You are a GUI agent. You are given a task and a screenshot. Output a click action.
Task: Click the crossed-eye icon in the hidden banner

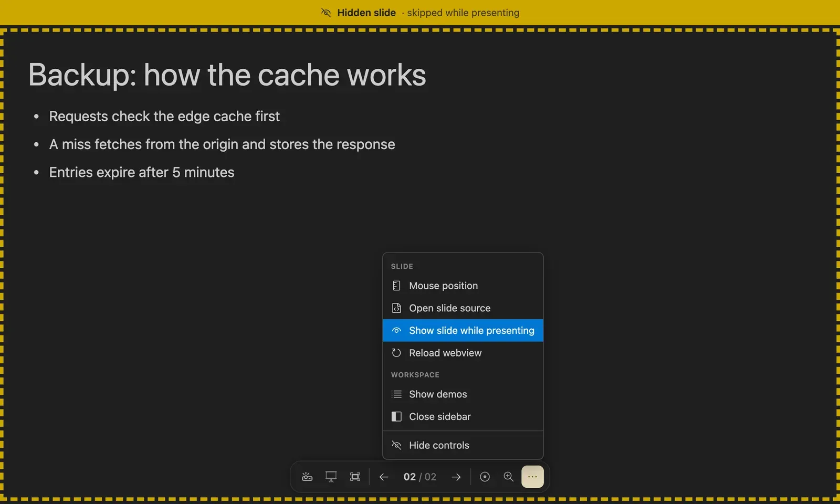pyautogui.click(x=326, y=13)
